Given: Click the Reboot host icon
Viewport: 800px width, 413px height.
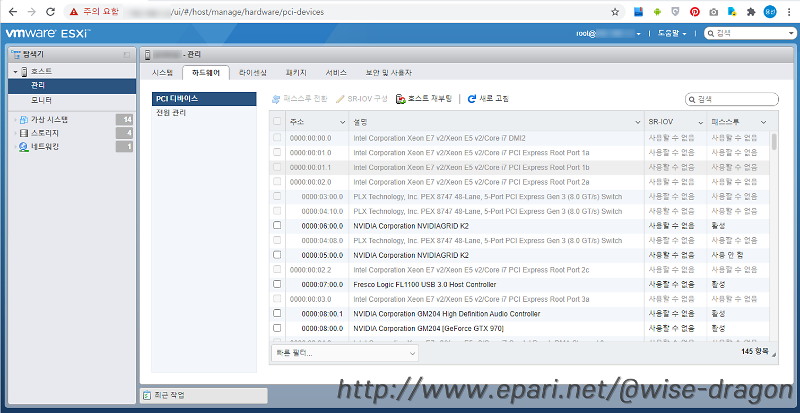Looking at the screenshot, I should pos(401,99).
